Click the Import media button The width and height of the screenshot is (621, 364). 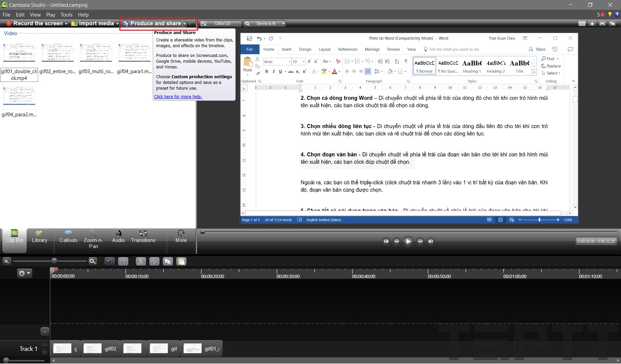(x=93, y=23)
